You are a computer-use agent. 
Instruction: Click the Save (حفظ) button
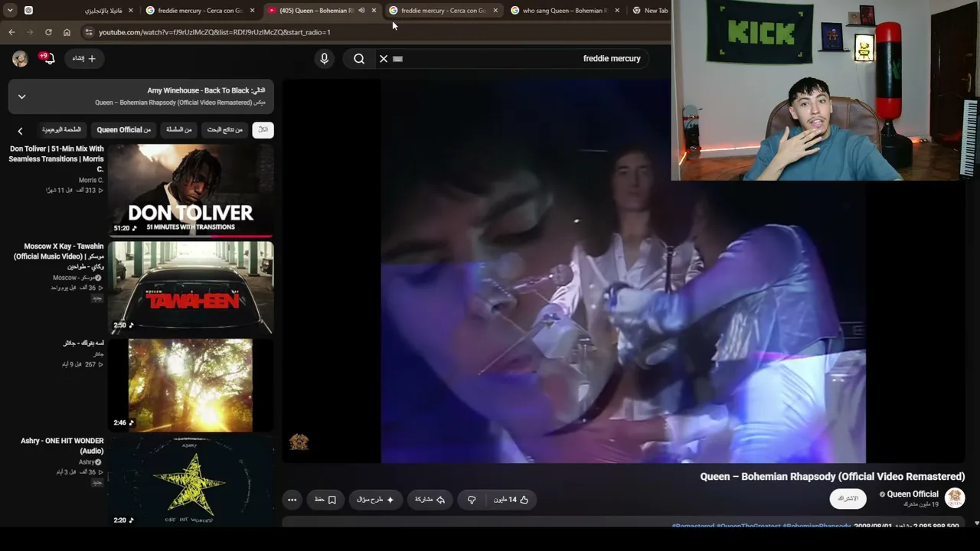pyautogui.click(x=325, y=500)
